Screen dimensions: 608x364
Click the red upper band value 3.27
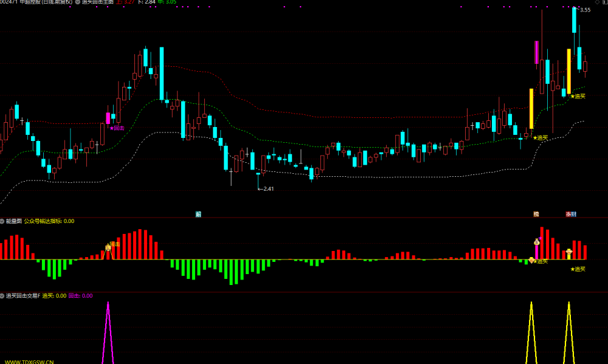[x=126, y=2]
